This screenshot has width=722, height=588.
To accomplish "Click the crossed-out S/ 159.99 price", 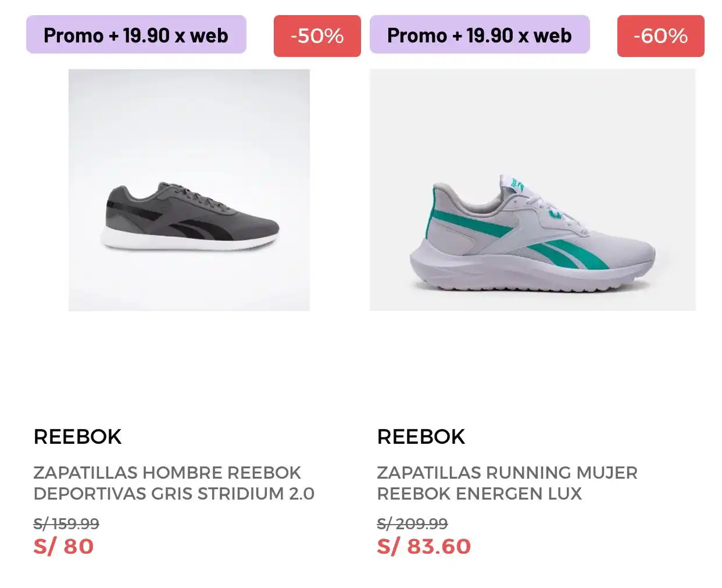I will [x=66, y=523].
